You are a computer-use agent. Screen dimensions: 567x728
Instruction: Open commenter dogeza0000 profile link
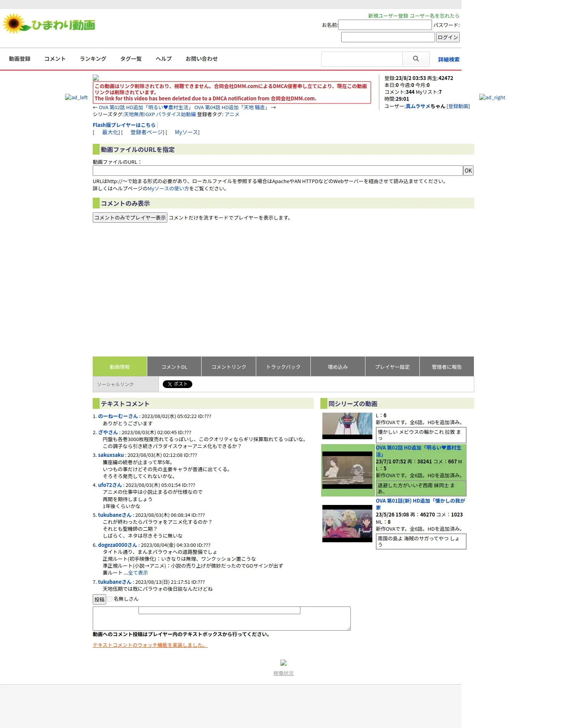pos(117,545)
